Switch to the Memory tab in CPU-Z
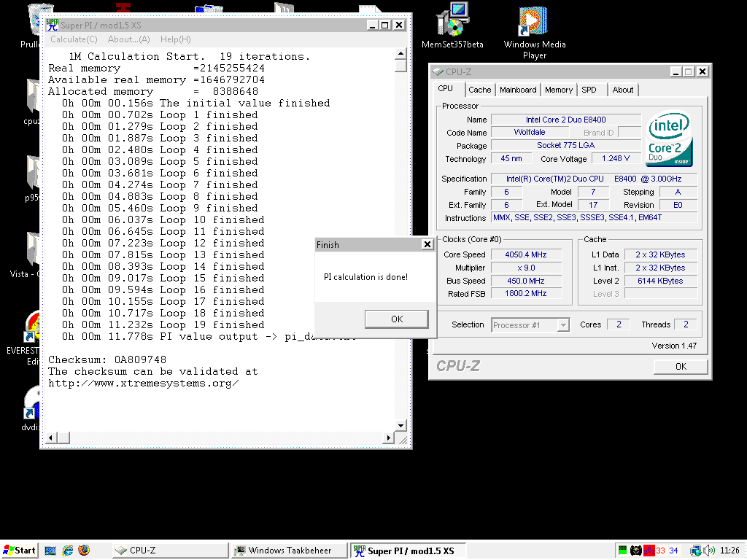Image resolution: width=747 pixels, height=560 pixels. pos(558,90)
